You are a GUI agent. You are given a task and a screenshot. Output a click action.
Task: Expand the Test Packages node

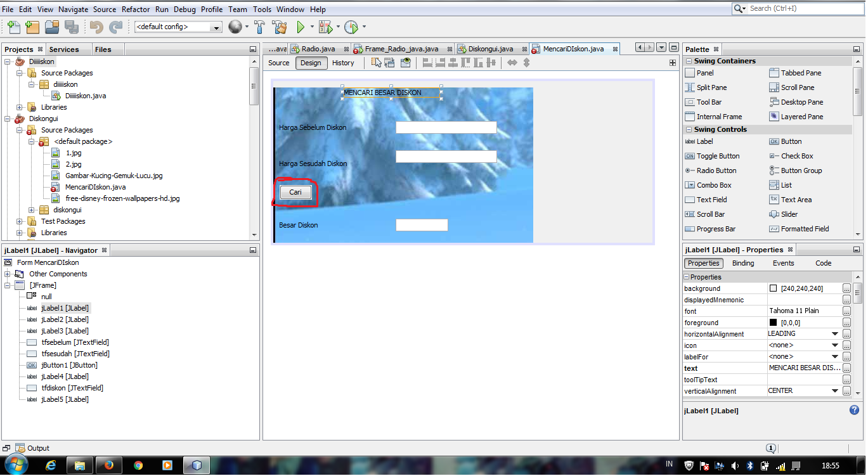point(20,221)
